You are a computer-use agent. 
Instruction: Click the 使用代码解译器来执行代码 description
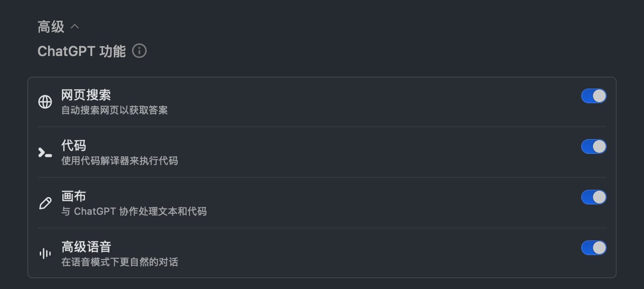119,161
